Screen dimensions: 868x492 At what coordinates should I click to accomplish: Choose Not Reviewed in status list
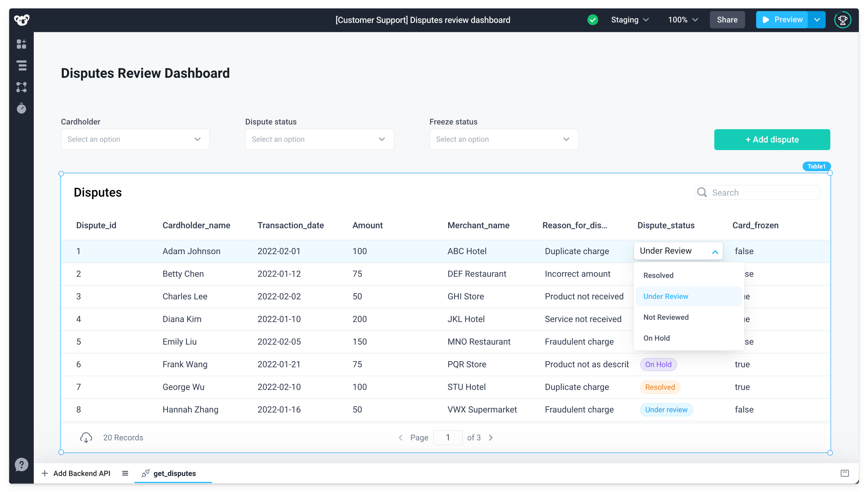pyautogui.click(x=666, y=317)
